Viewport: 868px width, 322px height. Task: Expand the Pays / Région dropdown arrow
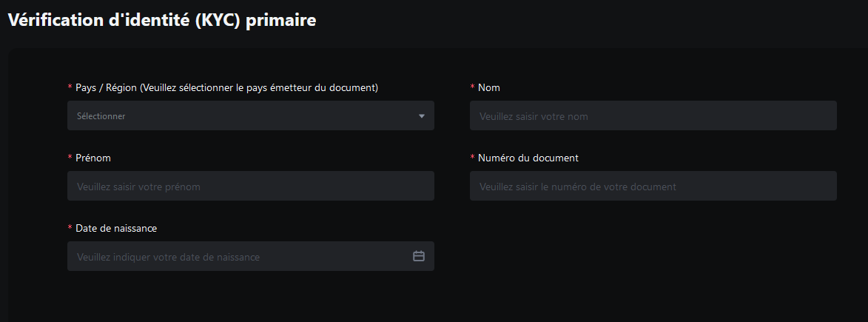[x=421, y=115]
